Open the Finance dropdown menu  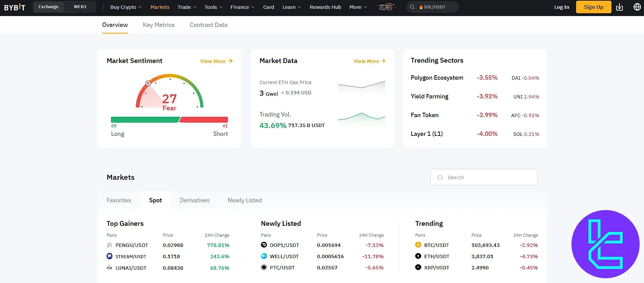coord(242,7)
